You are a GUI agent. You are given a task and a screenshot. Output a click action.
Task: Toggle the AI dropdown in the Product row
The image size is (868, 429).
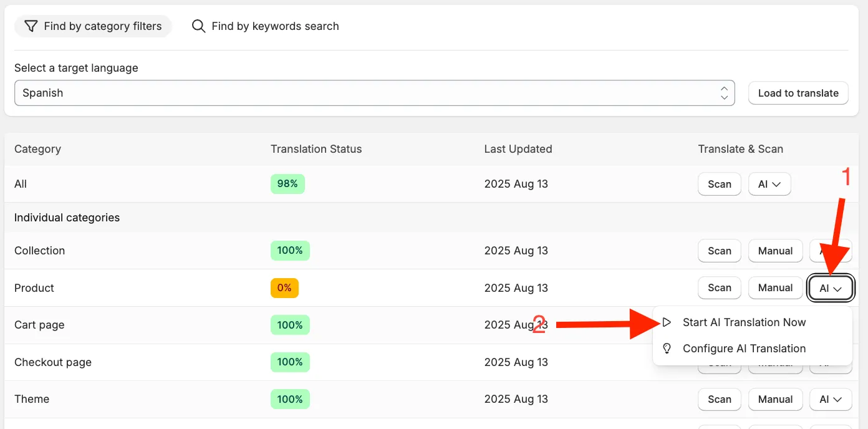point(831,288)
